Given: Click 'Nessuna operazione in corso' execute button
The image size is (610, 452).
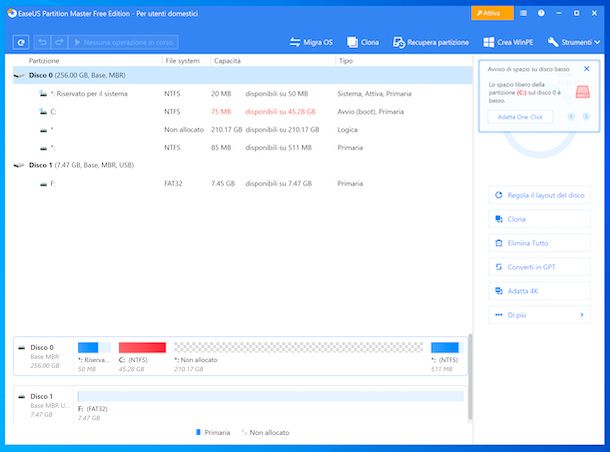Looking at the screenshot, I should pos(123,42).
